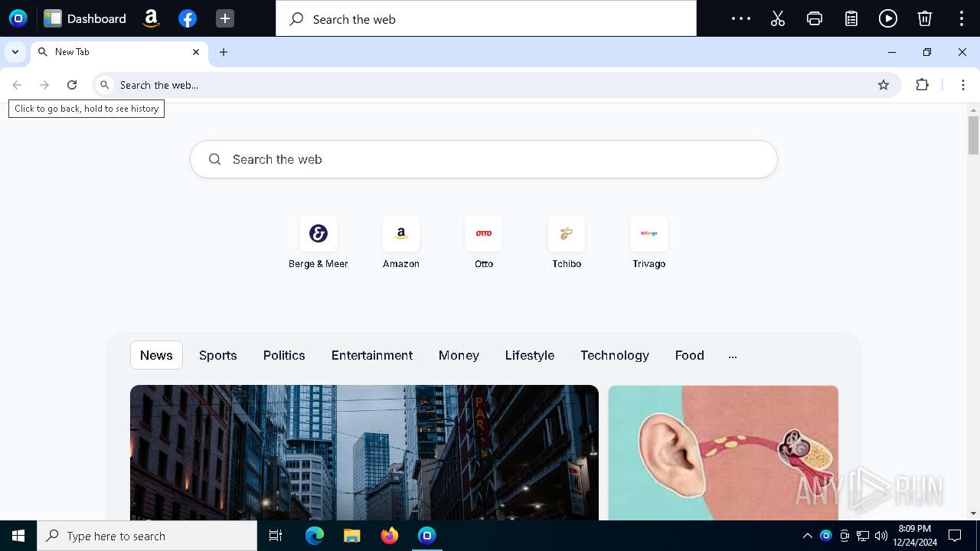Click the page's vertical scrollbar thumb
The width and height of the screenshot is (980, 551).
(973, 135)
